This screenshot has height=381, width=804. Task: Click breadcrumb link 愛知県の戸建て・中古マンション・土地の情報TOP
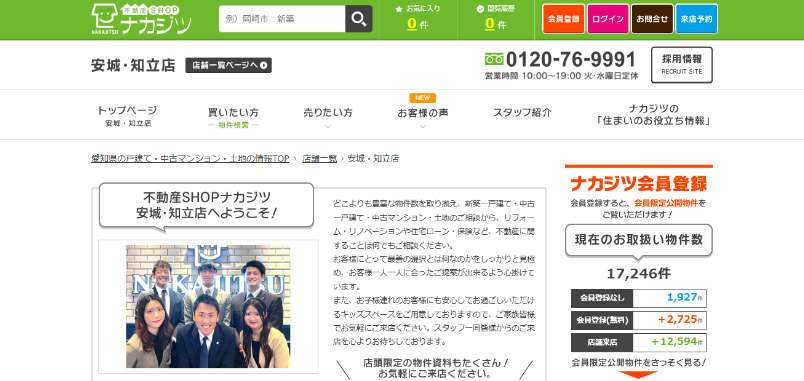pos(190,158)
